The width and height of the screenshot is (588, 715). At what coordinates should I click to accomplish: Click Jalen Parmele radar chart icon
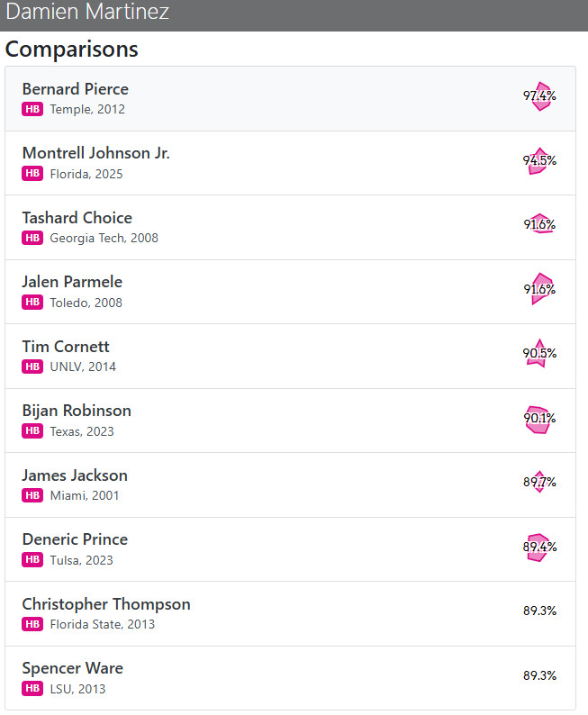539,289
